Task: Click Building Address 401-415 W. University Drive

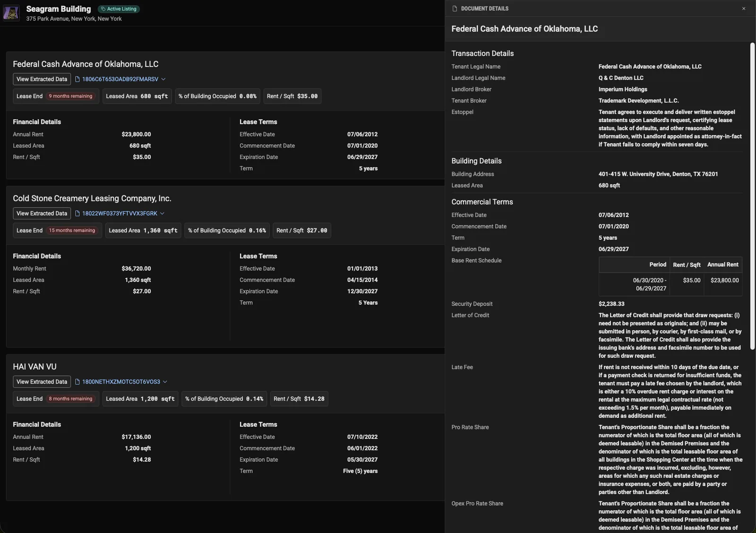Action: coord(658,174)
